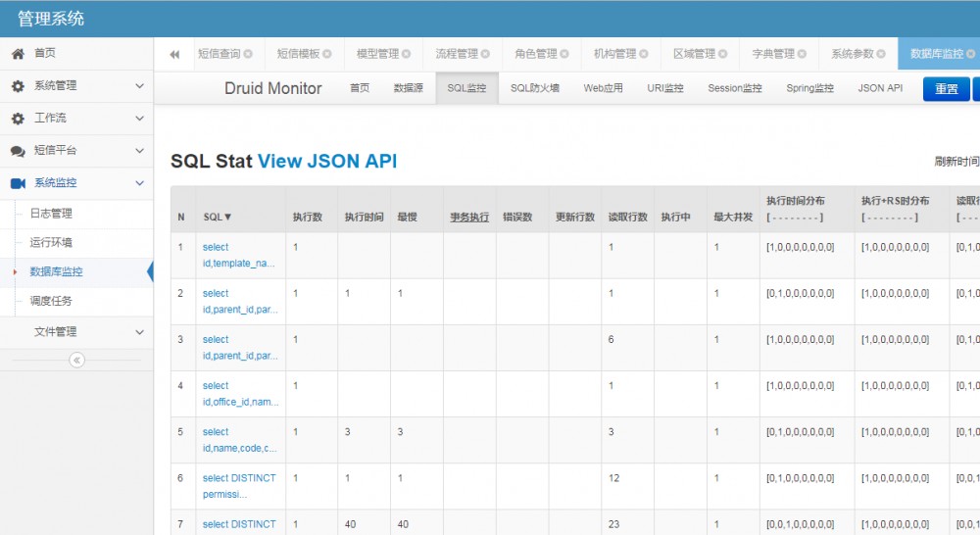Sort by the 事务执行 column header
Image resolution: width=980 pixels, height=535 pixels.
tap(469, 217)
